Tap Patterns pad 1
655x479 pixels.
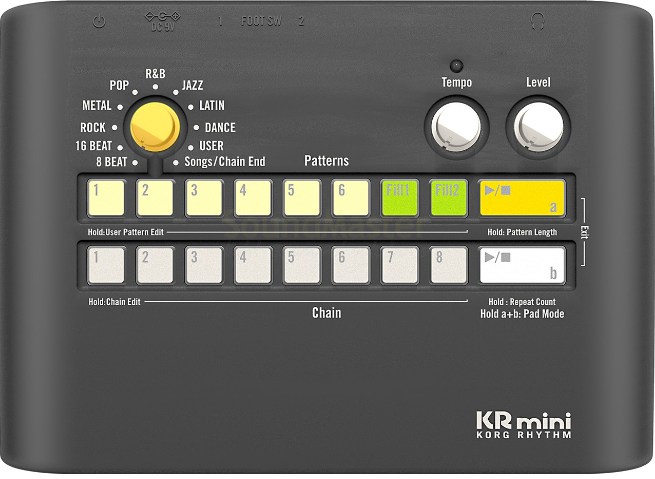[106, 198]
